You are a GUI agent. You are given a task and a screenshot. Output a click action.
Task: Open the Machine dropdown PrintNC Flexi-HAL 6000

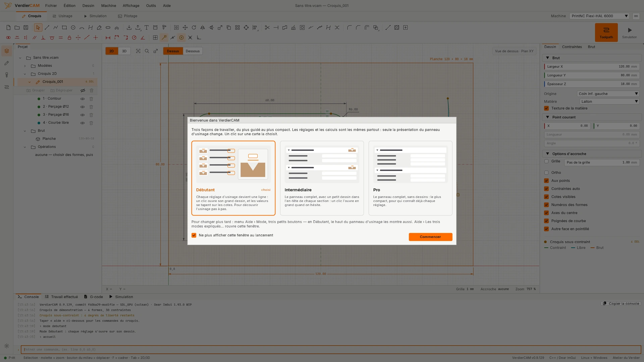599,16
